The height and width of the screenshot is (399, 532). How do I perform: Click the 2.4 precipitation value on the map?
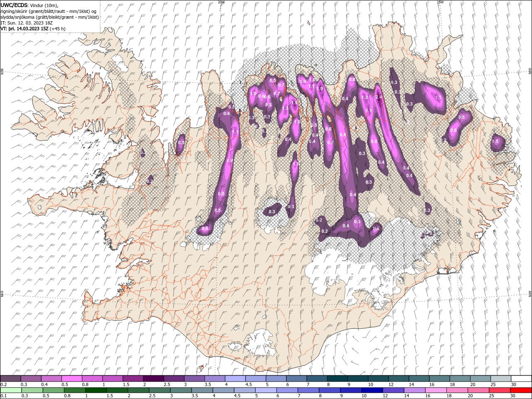click(378, 97)
